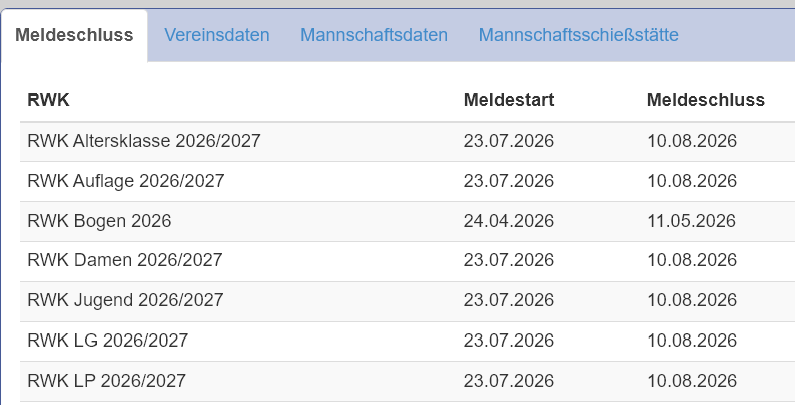Select the Mannschaftsschießstätte tab
The height and width of the screenshot is (405, 795).
(x=579, y=35)
